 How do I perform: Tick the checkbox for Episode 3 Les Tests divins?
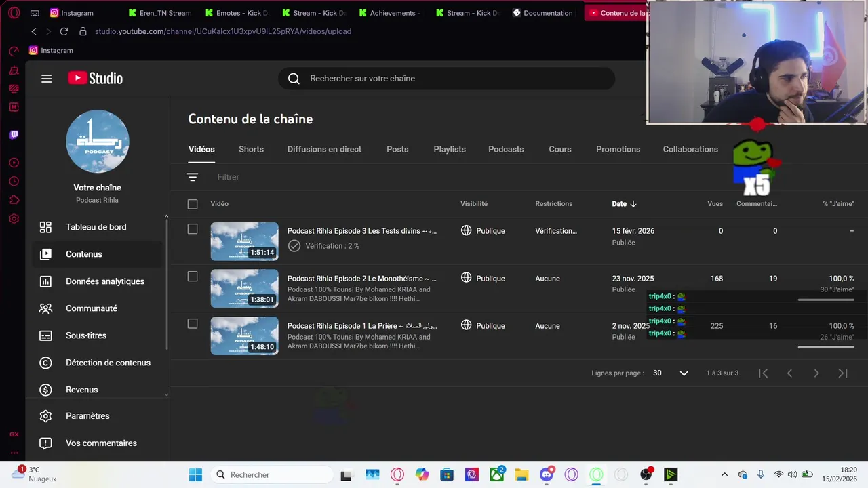pyautogui.click(x=193, y=229)
